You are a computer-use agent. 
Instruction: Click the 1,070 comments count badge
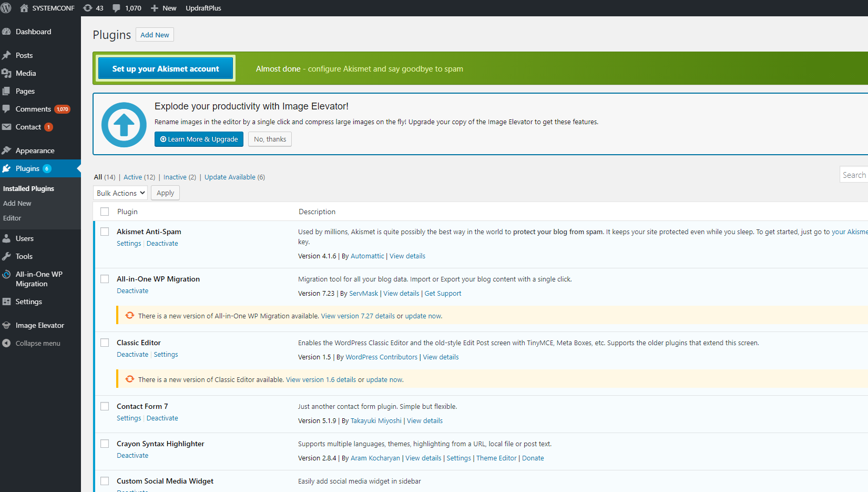click(x=63, y=109)
